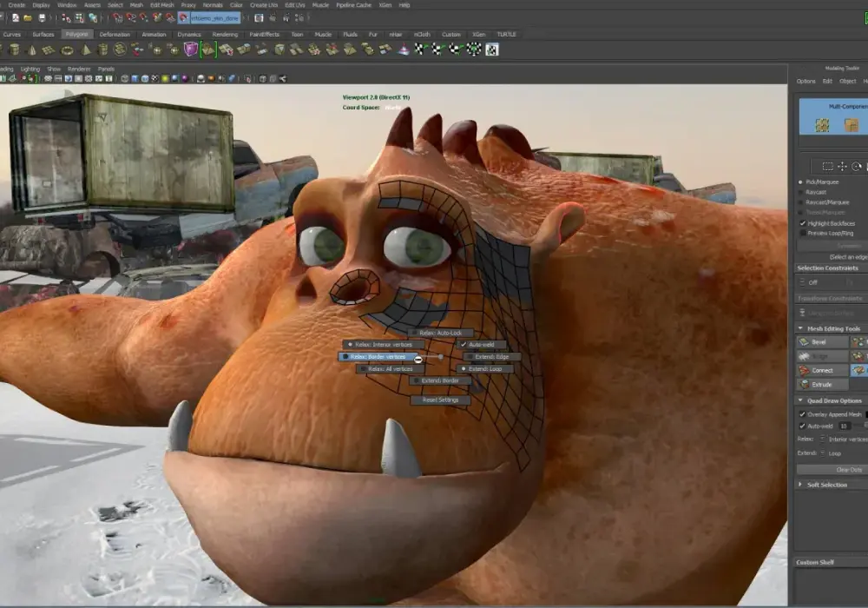Open the viewport Lighting menu
Image resolution: width=868 pixels, height=608 pixels.
[x=30, y=69]
